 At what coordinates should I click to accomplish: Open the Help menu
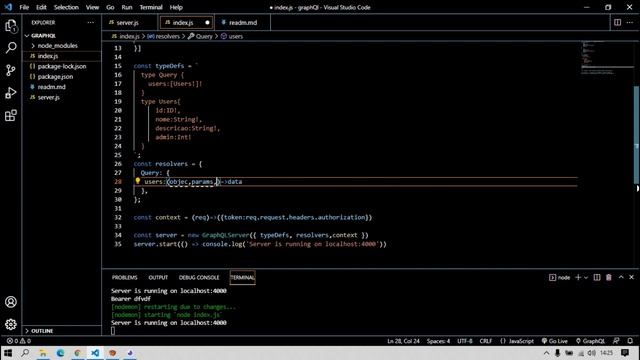click(x=176, y=7)
